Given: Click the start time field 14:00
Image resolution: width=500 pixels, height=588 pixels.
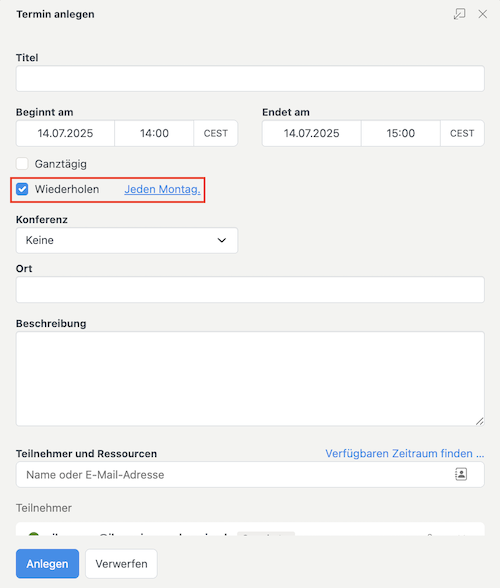Looking at the screenshot, I should tap(154, 133).
